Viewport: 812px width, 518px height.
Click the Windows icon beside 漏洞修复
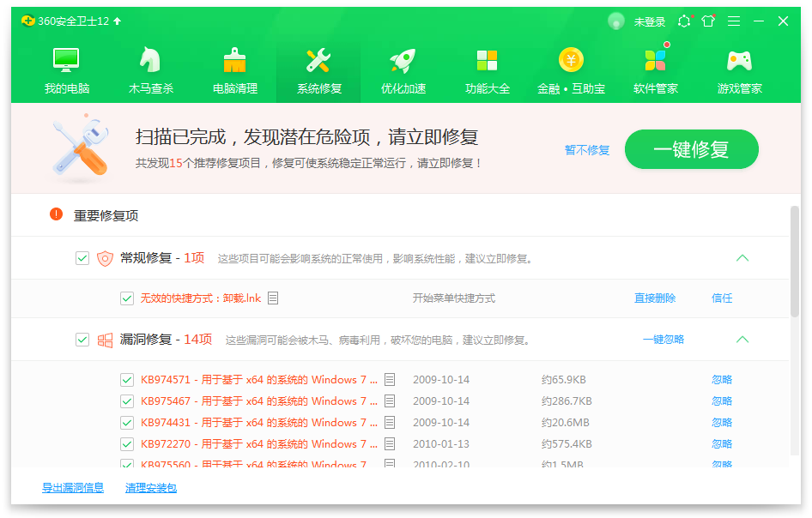pyautogui.click(x=105, y=340)
